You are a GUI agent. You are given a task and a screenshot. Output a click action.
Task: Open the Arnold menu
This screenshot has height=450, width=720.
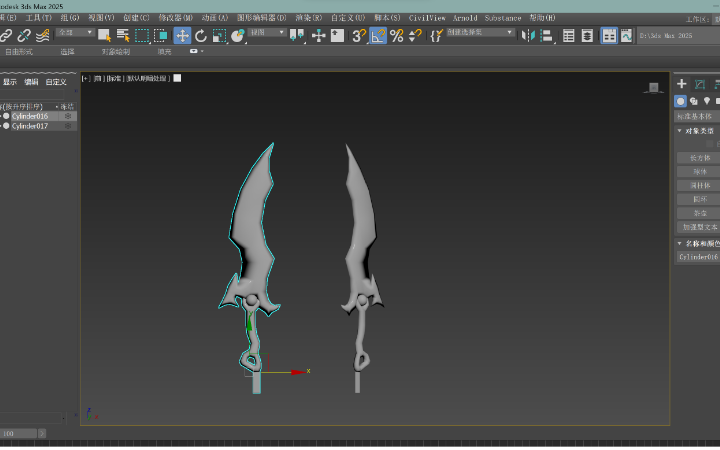[x=465, y=18]
